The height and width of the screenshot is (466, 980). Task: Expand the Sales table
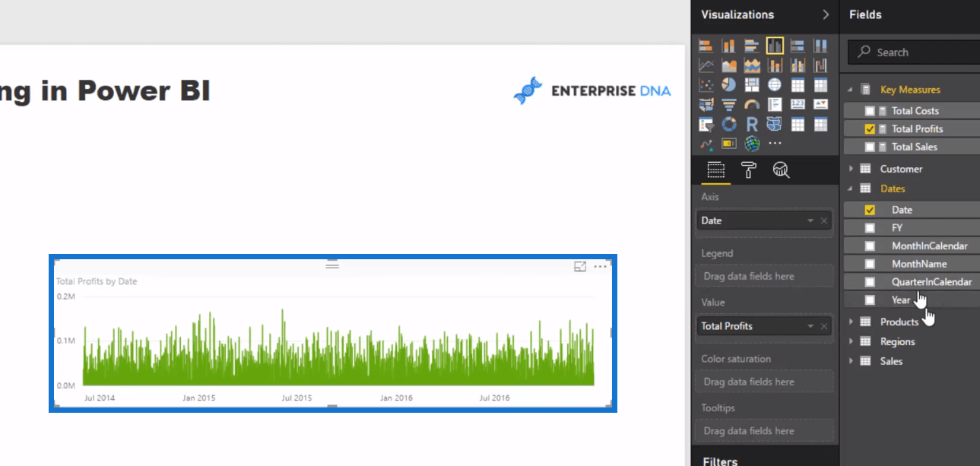(851, 361)
